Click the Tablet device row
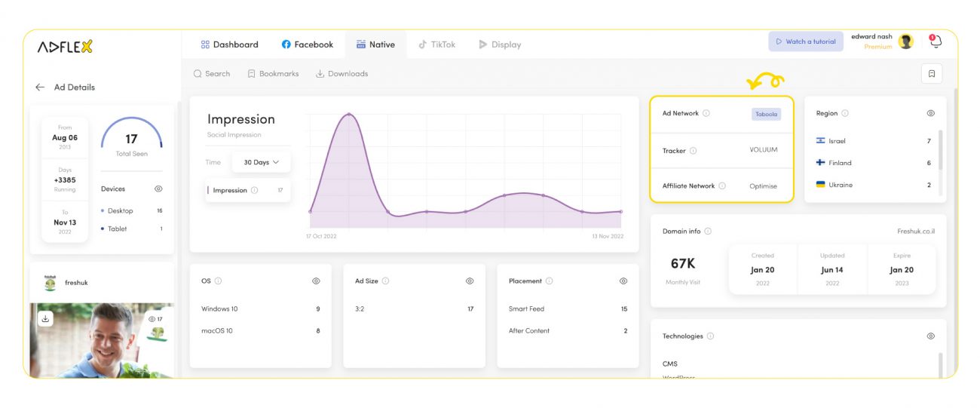Image resolution: width=980 pixels, height=408 pixels. [132, 229]
